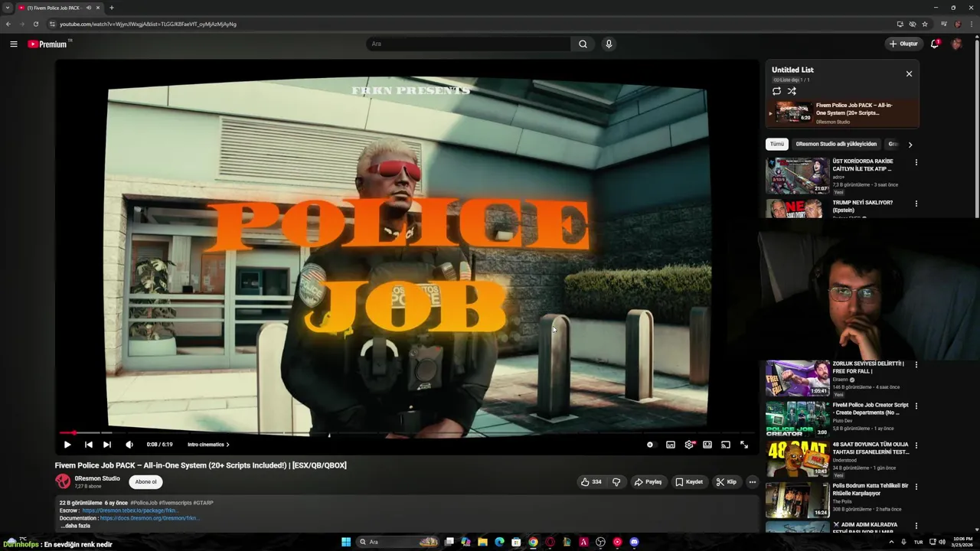Image resolution: width=980 pixels, height=551 pixels.
Task: Open player settings gear
Action: coord(689,445)
